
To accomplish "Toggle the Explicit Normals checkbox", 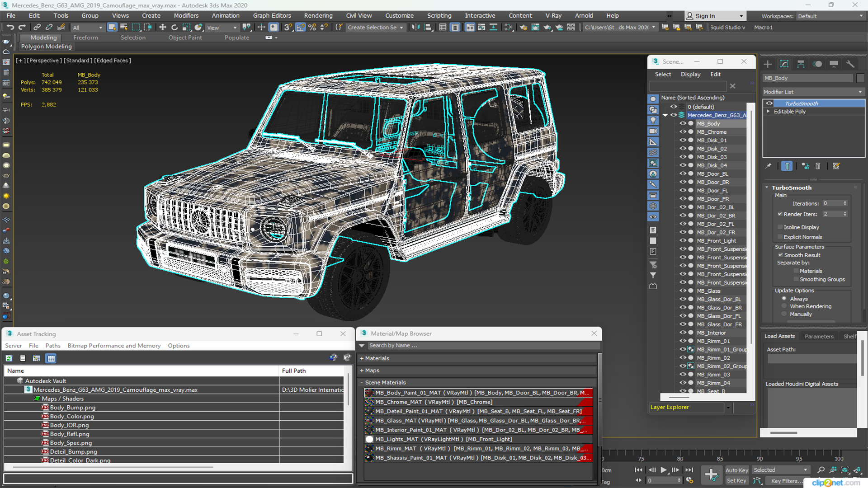I will click(x=780, y=237).
